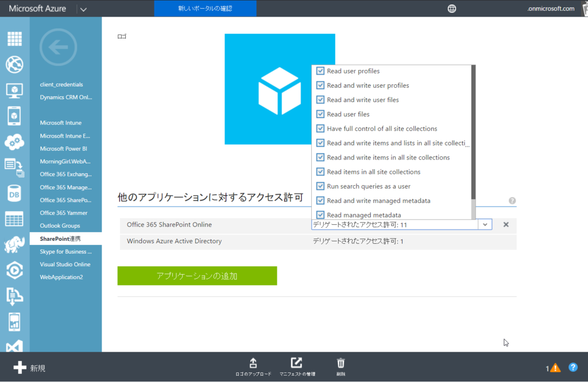Screen dimensions: 588x382
Task: Uncheck Have full control of all site collections
Action: [x=320, y=128]
